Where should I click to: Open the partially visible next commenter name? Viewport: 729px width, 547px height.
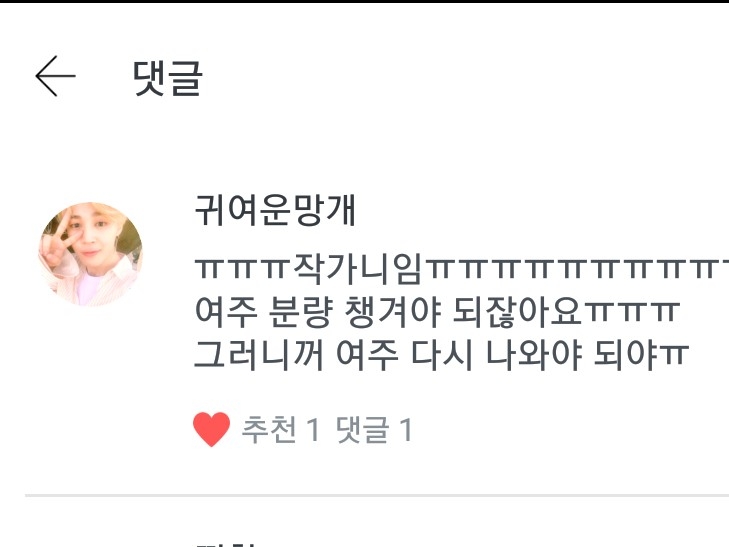click(x=225, y=544)
